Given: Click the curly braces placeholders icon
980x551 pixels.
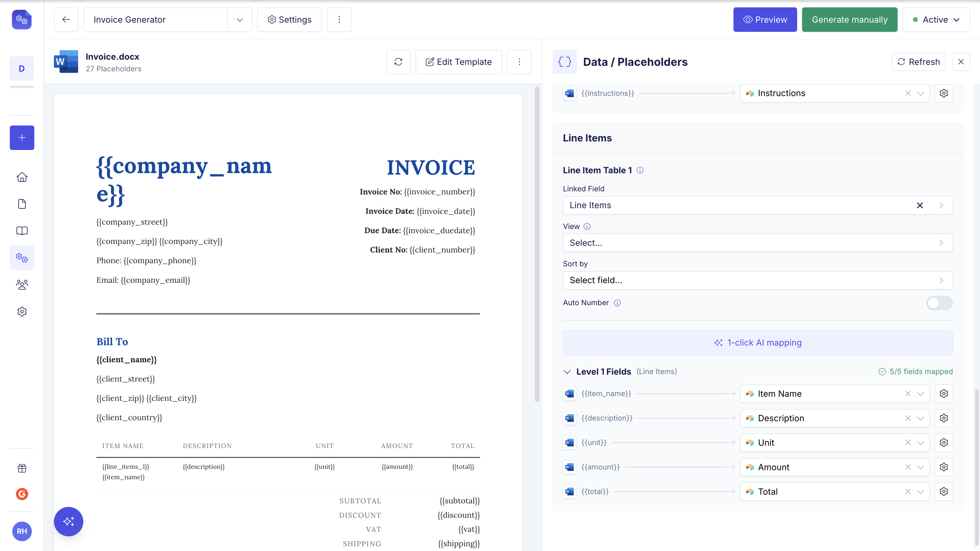Looking at the screenshot, I should tap(564, 62).
